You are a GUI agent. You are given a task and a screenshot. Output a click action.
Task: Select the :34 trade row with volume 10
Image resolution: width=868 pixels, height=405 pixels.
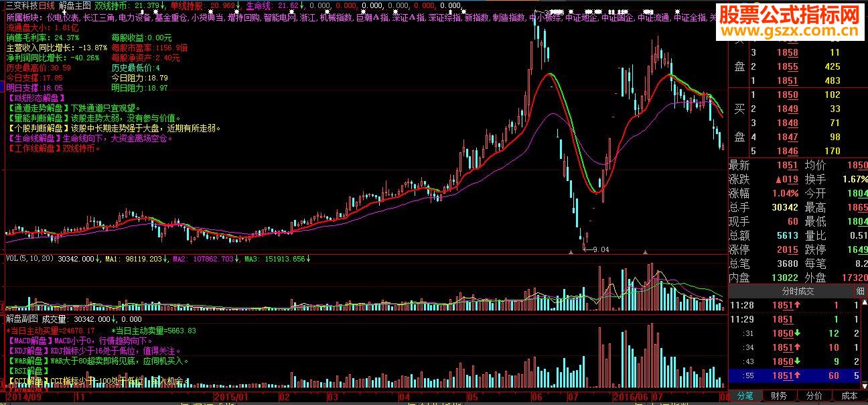click(794, 347)
